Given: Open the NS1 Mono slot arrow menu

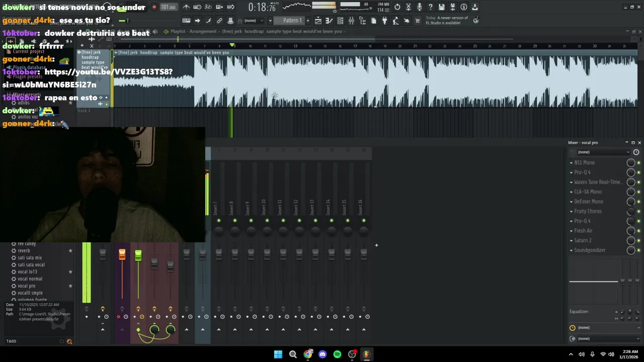Looking at the screenshot, I should pyautogui.click(x=571, y=162).
